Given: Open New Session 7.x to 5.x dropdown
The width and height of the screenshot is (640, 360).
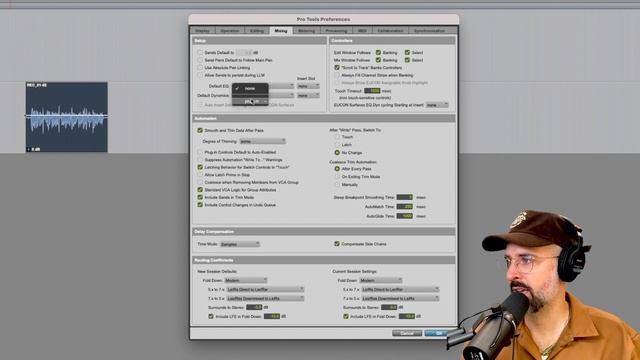Looking at the screenshot, I should tap(265, 298).
